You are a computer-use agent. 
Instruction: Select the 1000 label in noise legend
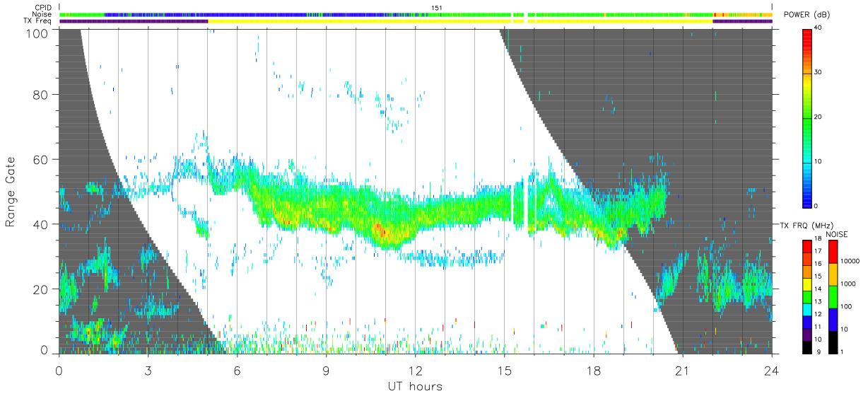[x=848, y=284]
